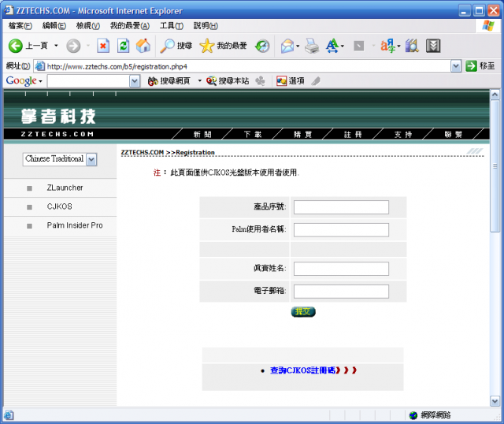Click the Google toolbar pinwheel icon
The width and height of the screenshot is (504, 424).
tap(260, 81)
